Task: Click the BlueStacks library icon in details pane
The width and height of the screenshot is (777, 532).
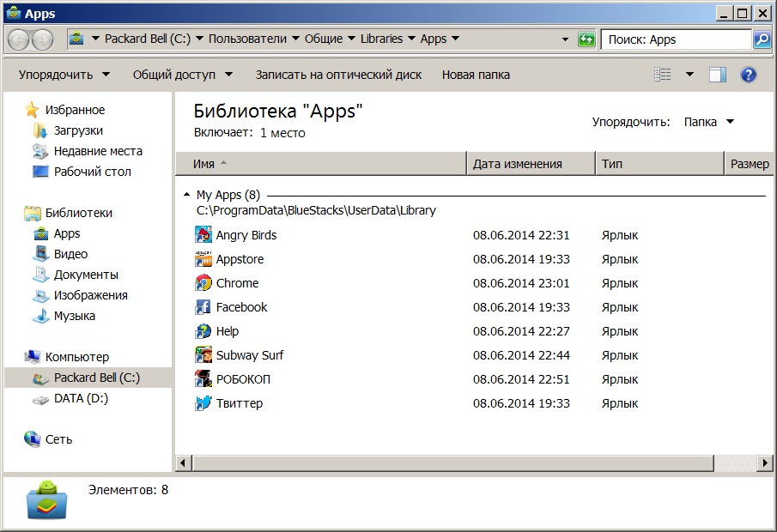Action: coord(46,499)
